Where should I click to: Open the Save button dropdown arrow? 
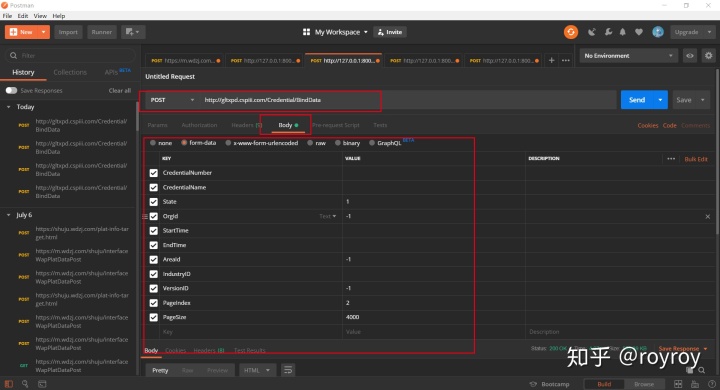[703, 100]
